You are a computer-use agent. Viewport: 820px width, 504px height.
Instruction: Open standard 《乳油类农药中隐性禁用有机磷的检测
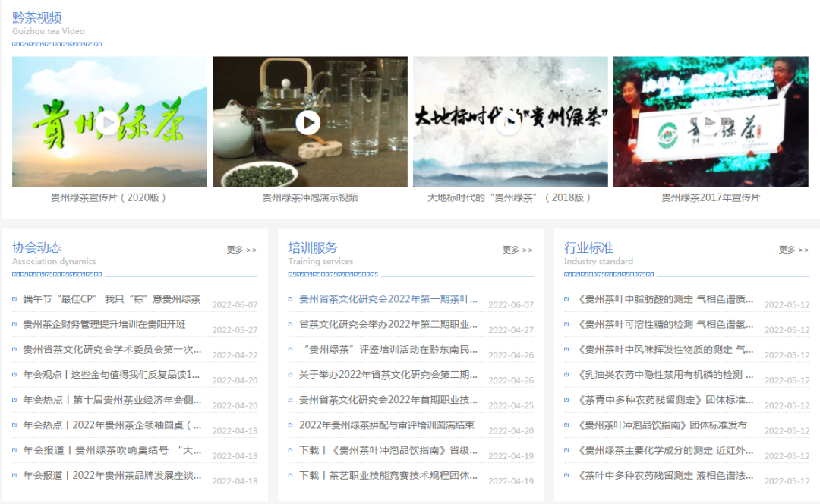664,374
